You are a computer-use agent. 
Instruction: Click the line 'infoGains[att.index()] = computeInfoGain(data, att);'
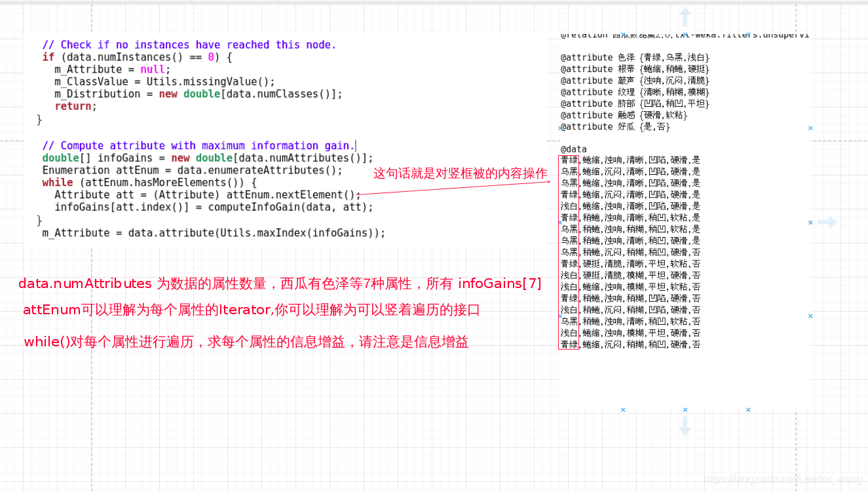click(x=214, y=207)
